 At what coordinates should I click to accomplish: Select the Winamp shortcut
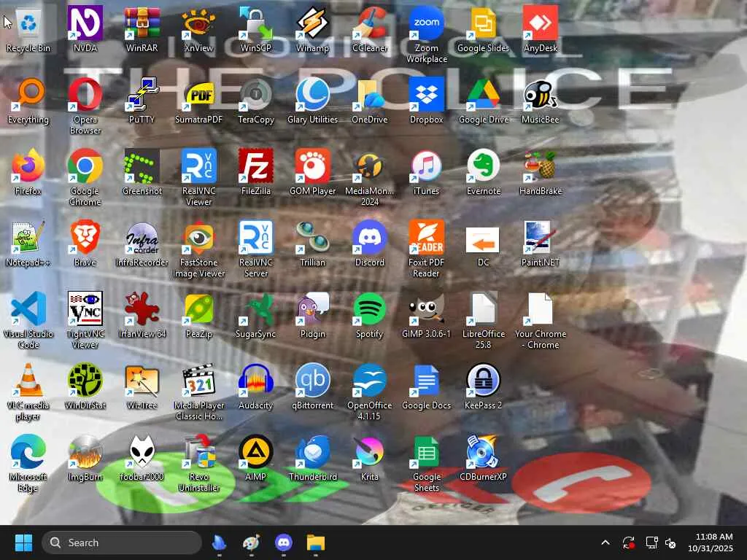(x=312, y=29)
